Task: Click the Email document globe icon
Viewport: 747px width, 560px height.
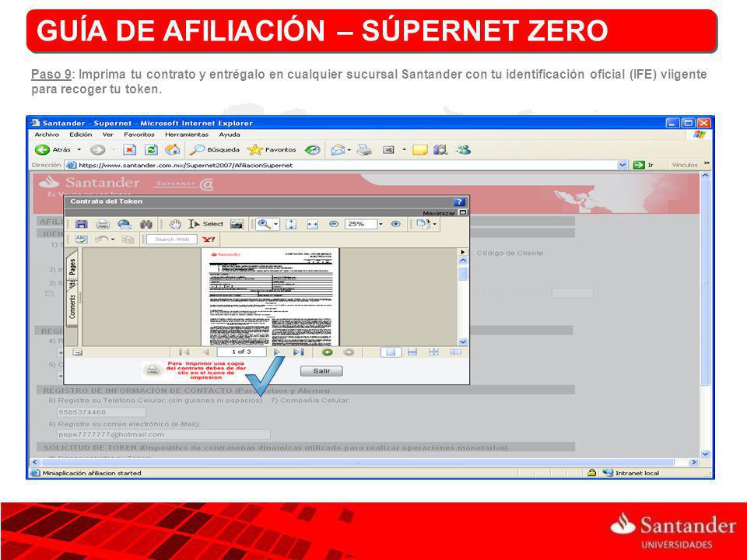Action: (124, 224)
